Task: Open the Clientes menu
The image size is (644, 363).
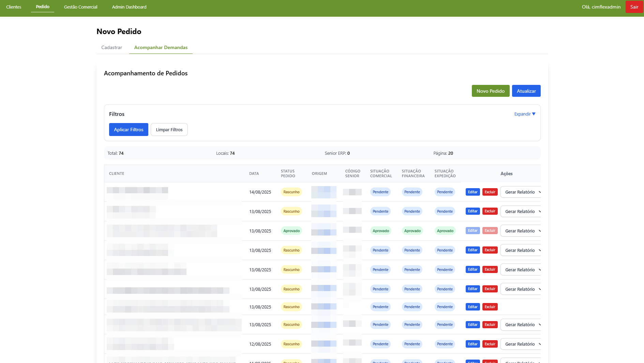Action: [x=14, y=7]
